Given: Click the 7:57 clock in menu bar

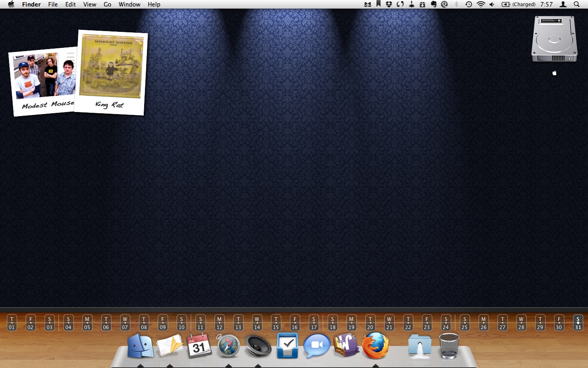Looking at the screenshot, I should [x=546, y=4].
